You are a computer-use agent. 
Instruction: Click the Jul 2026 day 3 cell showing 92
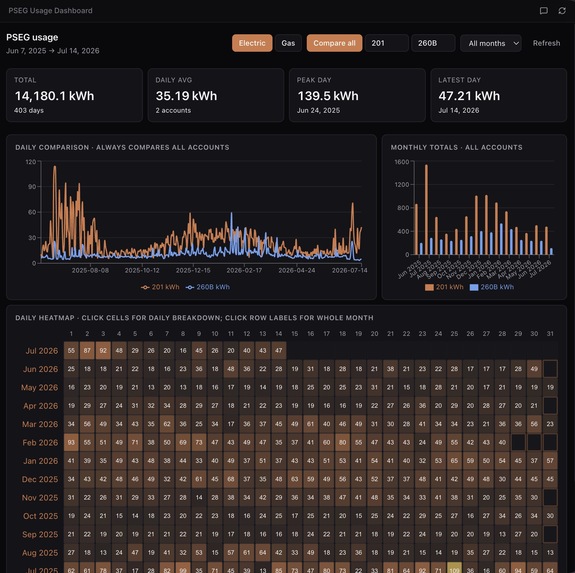click(103, 350)
